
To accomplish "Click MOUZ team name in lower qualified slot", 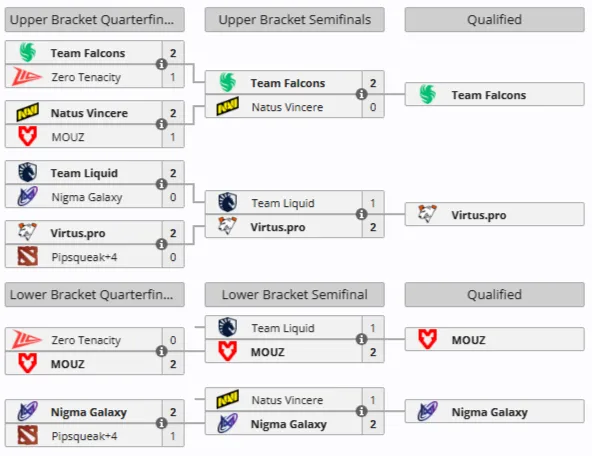I will tap(469, 340).
